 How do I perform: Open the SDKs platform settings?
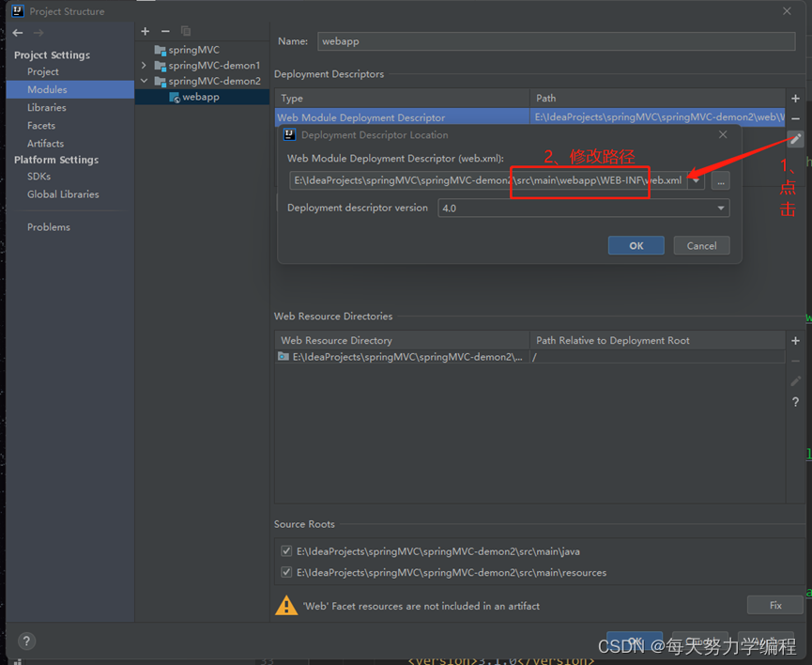point(38,177)
